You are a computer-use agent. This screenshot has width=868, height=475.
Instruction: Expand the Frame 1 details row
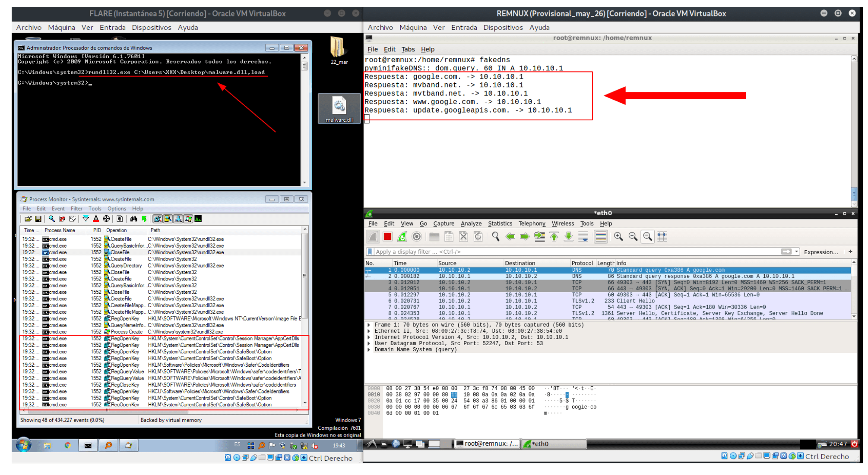tap(368, 325)
